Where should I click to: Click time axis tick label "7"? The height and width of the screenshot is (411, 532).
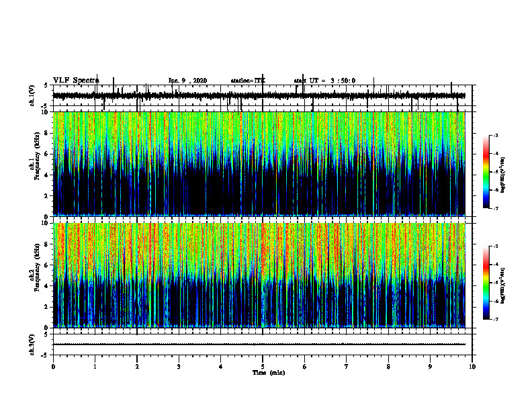coord(347,367)
